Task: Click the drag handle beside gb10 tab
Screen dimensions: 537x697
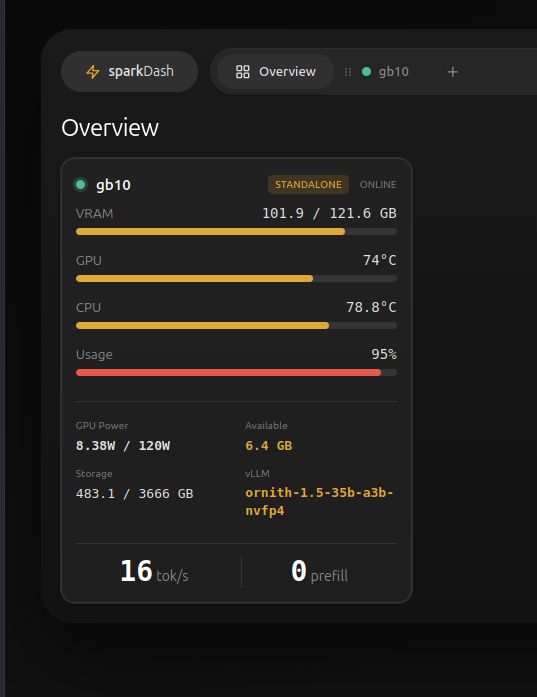Action: (348, 72)
